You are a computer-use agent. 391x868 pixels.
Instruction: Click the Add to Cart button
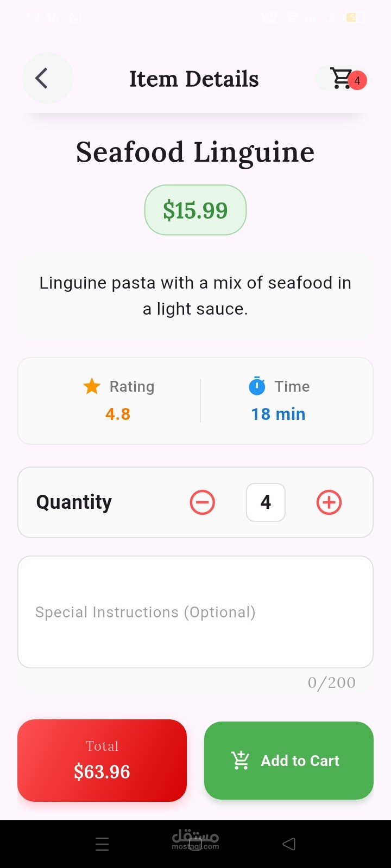(x=289, y=761)
